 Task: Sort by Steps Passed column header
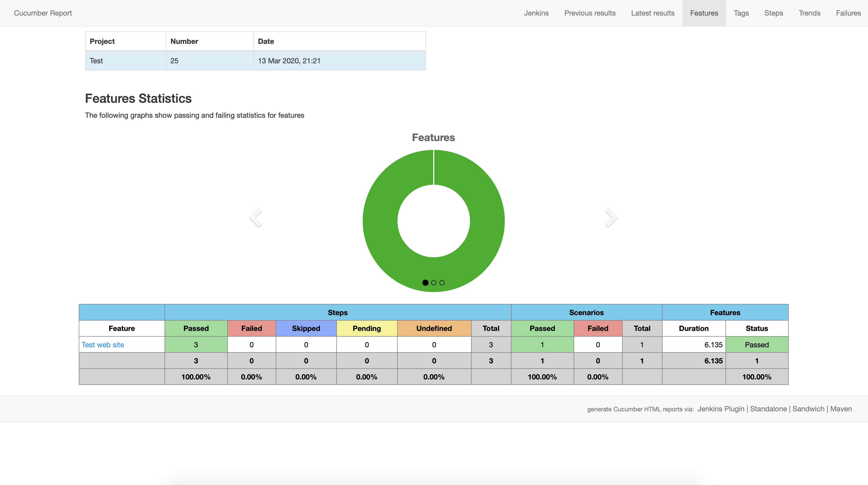196,329
